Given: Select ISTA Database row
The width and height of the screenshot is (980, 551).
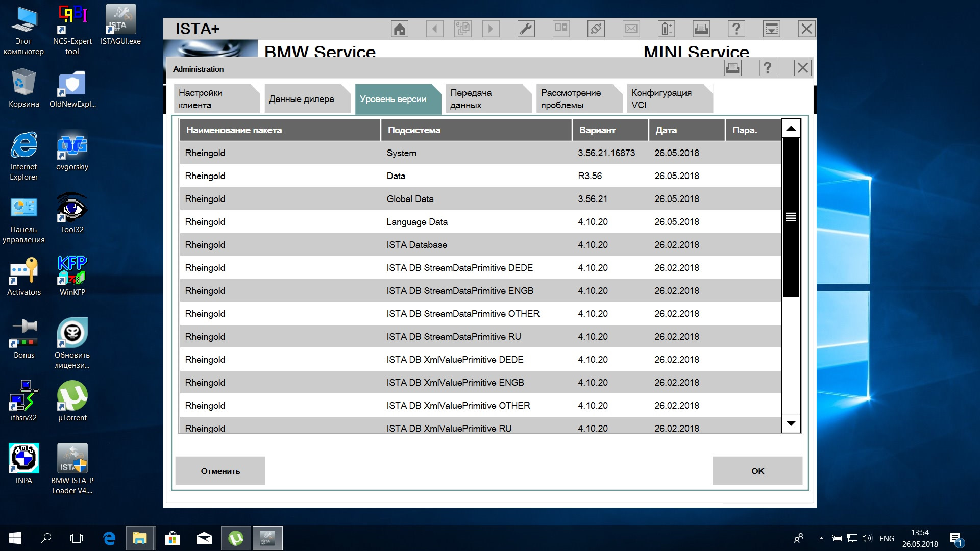Looking at the screenshot, I should point(480,245).
